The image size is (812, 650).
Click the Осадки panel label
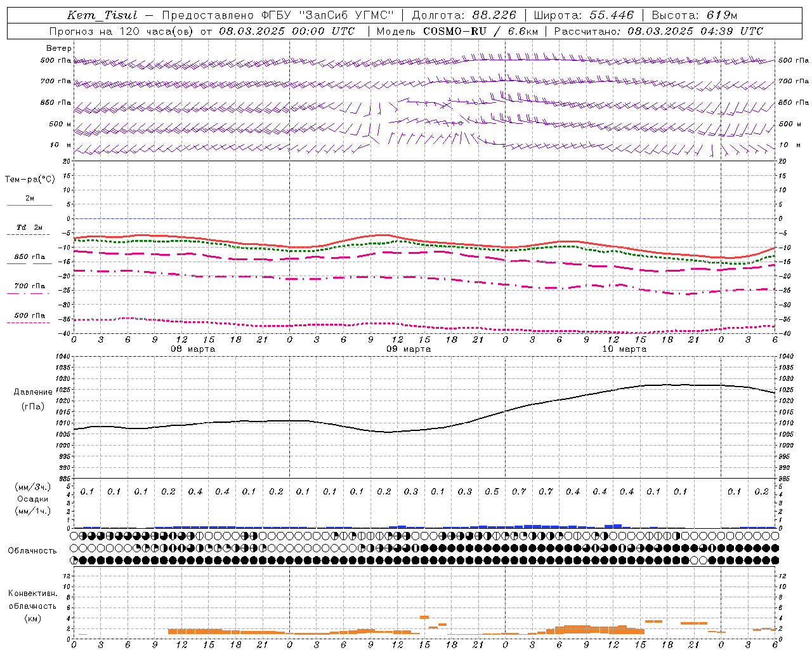(32, 499)
